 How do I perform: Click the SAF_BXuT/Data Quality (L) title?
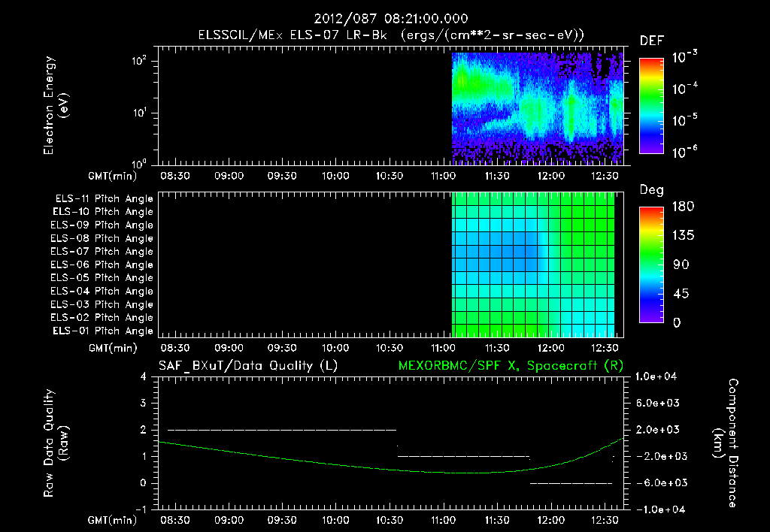point(248,366)
